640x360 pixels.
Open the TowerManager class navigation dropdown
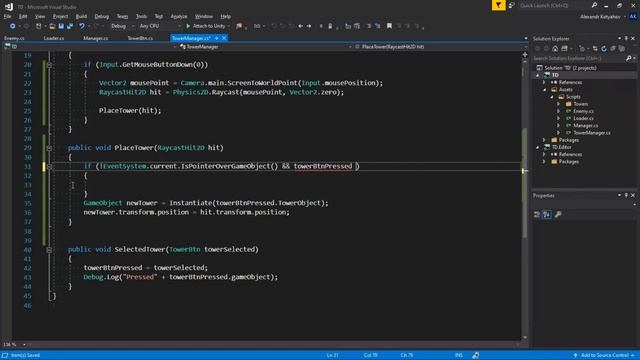264,47
